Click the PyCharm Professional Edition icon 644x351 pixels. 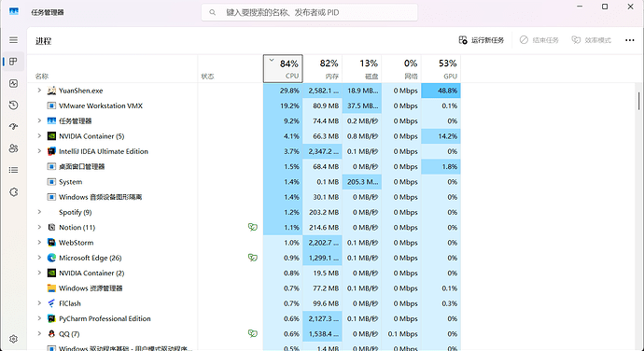pos(51,318)
